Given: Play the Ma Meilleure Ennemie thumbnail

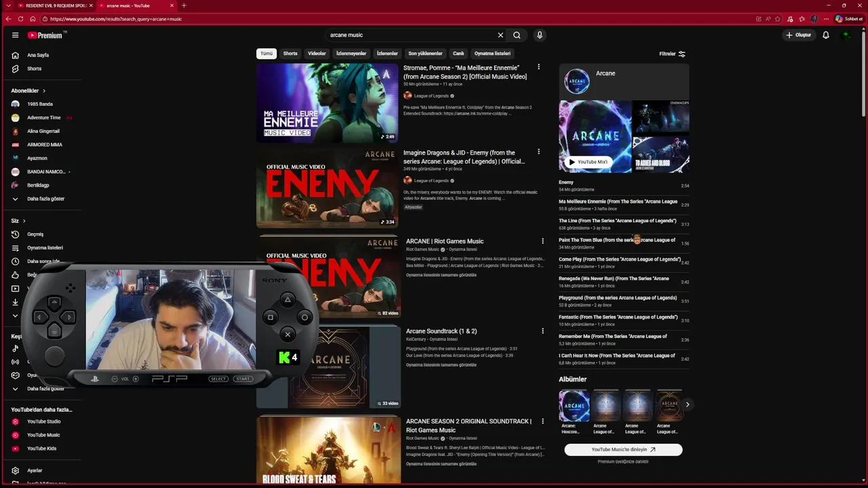Looking at the screenshot, I should coord(327,103).
